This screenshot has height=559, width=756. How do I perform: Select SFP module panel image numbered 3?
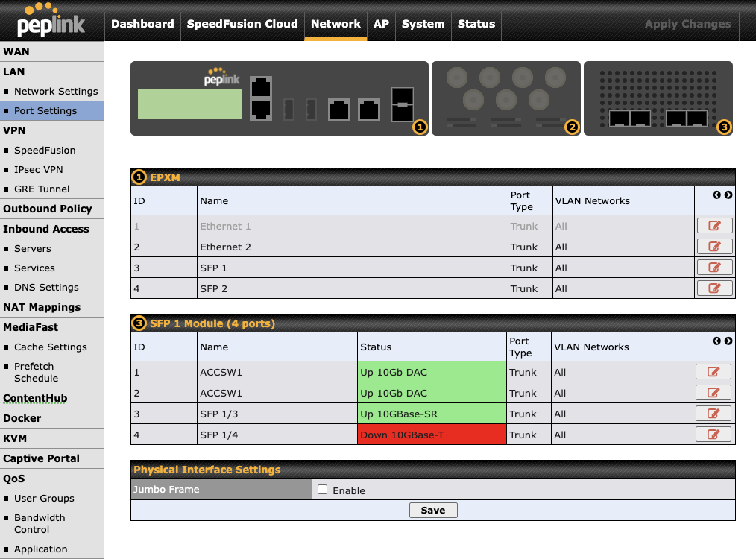(658, 98)
